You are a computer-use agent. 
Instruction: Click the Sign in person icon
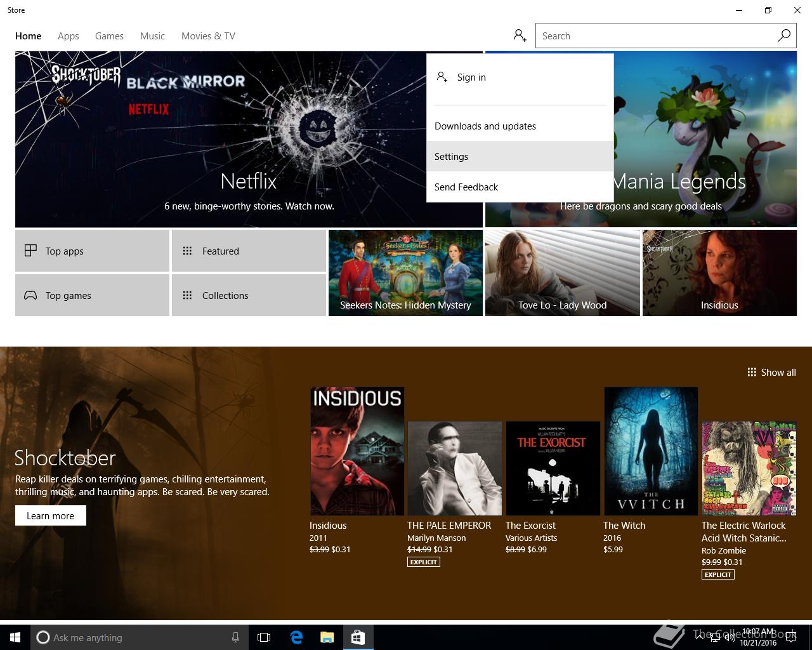[x=442, y=77]
